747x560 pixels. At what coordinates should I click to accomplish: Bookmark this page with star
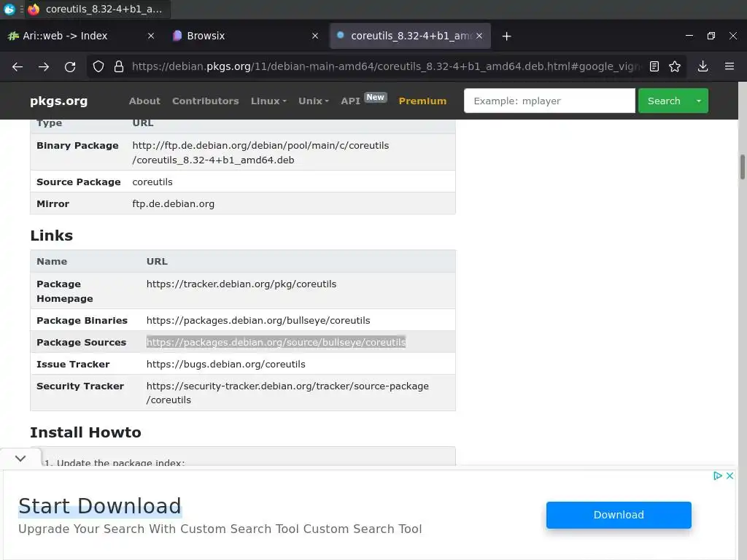pos(675,66)
